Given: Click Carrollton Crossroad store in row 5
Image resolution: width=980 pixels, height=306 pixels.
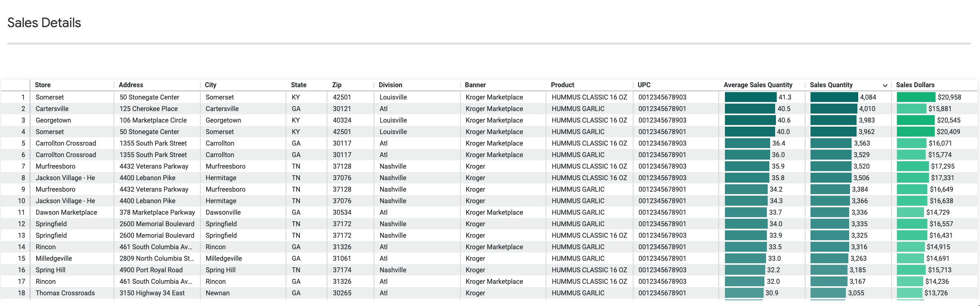Looking at the screenshot, I should (66, 143).
